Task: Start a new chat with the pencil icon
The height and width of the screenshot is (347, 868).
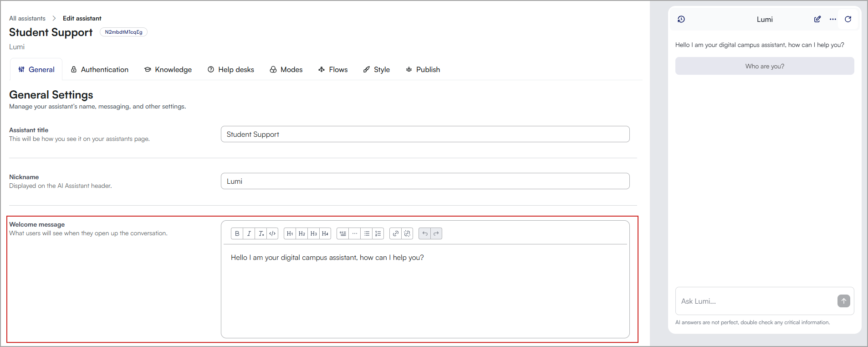Action: click(817, 19)
